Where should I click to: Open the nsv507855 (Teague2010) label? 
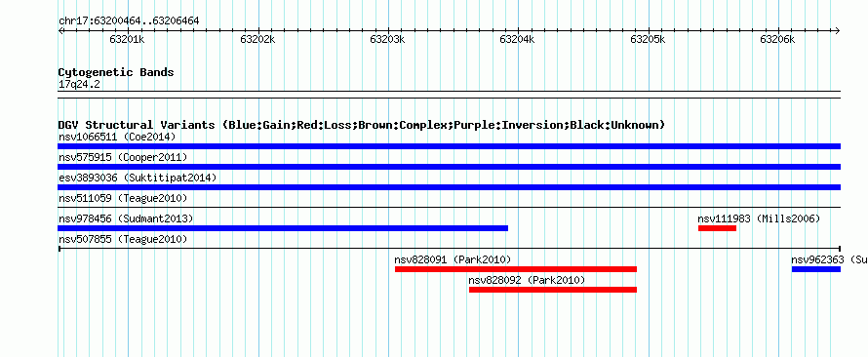(123, 239)
